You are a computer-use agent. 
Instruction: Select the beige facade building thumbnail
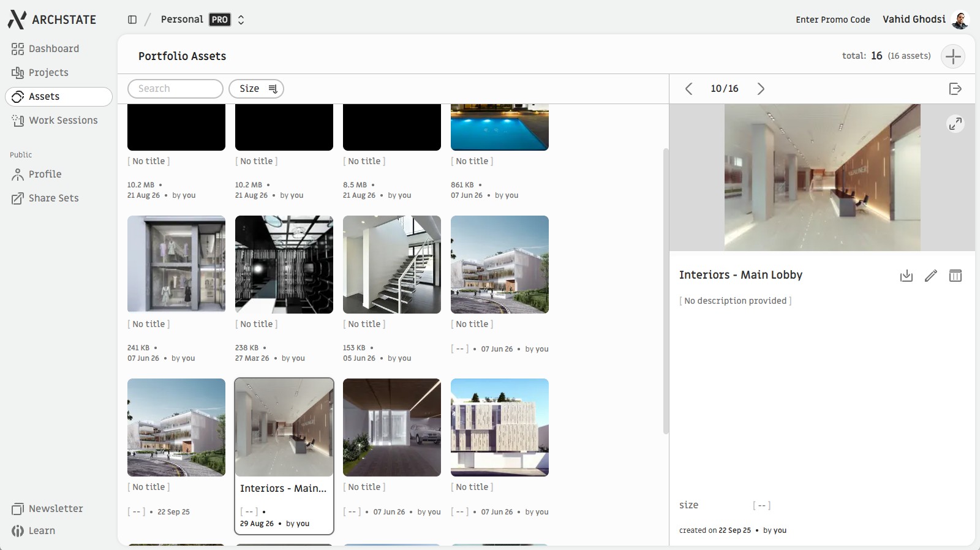(500, 428)
